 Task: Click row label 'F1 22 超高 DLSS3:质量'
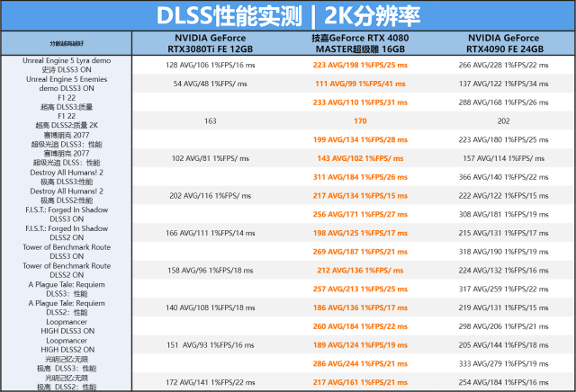point(67,102)
